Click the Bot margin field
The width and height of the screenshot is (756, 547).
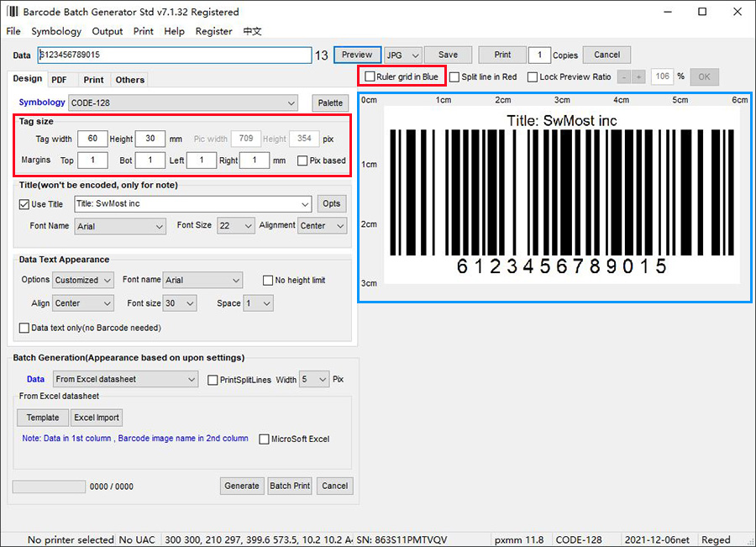150,160
